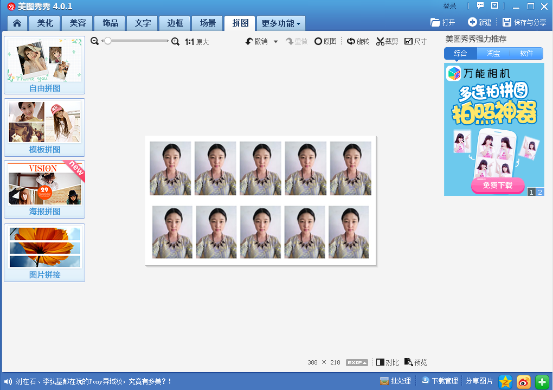
Task: Choose the 自由拼图 free collage option
Action: (44, 65)
